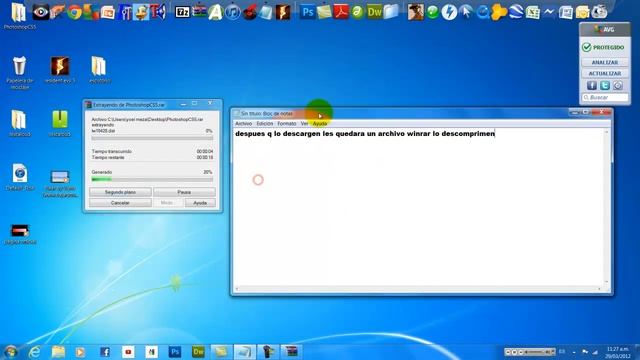The width and height of the screenshot is (640, 360).
Task: Select the green archive desktop icon
Action: point(60,123)
